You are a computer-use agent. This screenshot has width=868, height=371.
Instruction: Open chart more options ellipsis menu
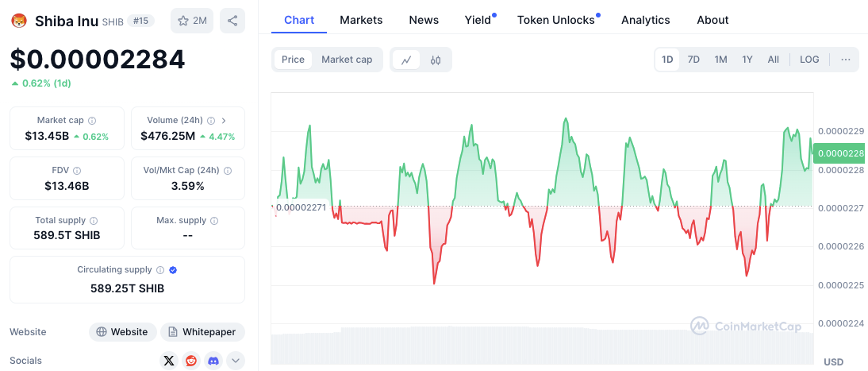click(846, 60)
